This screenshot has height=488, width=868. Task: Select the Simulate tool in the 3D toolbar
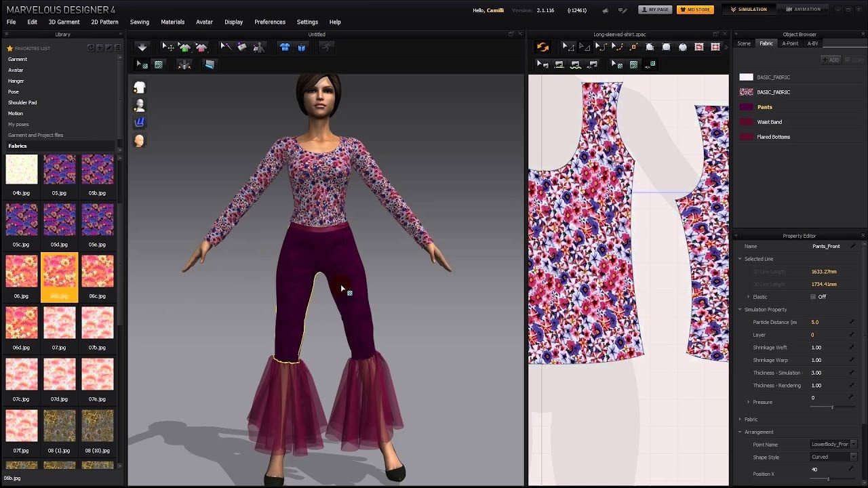[x=142, y=47]
